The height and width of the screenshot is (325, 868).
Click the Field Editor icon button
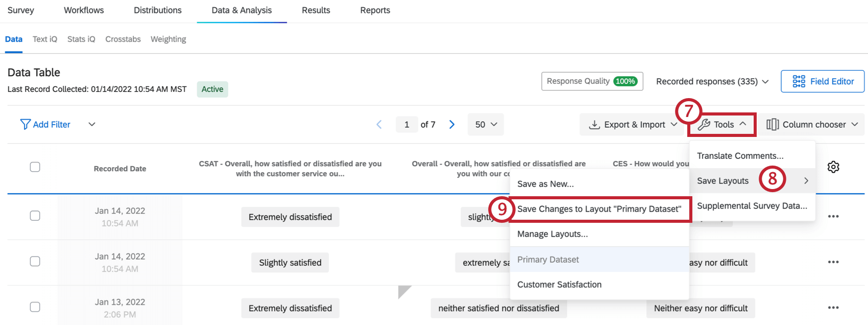(799, 81)
